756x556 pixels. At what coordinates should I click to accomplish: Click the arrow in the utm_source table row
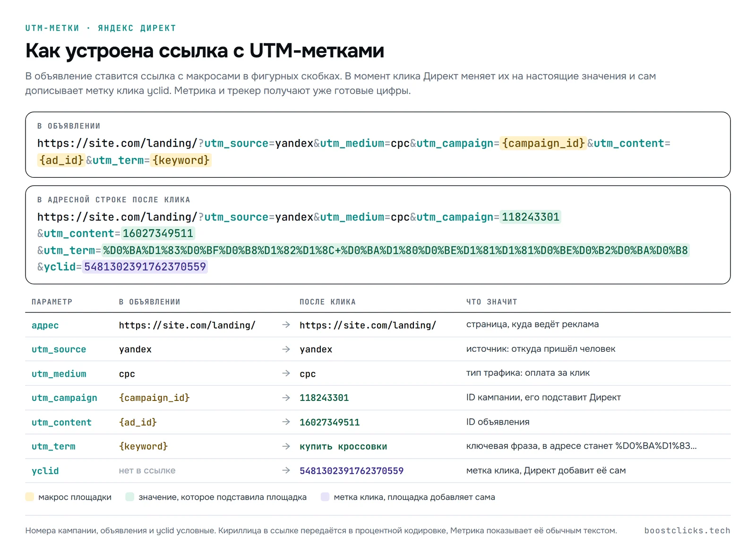click(286, 349)
